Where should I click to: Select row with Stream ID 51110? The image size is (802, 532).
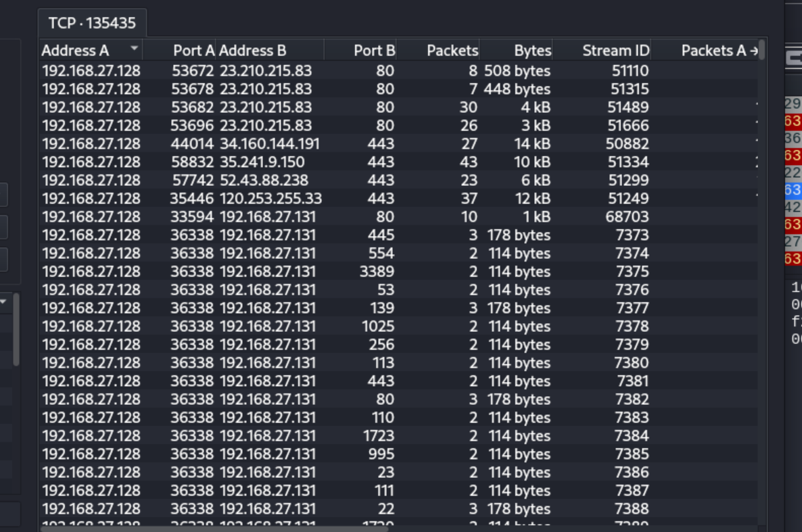click(399, 70)
